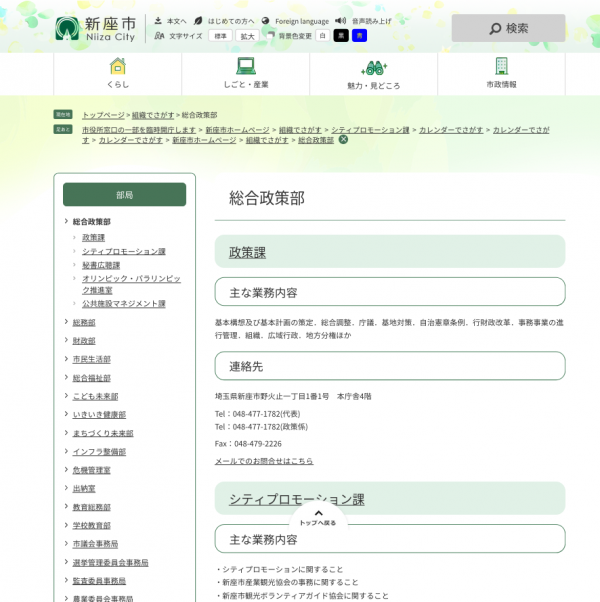Open オリンピック・パラリンピック推進室 in sidebar
The height and width of the screenshot is (602, 600).
(131, 284)
